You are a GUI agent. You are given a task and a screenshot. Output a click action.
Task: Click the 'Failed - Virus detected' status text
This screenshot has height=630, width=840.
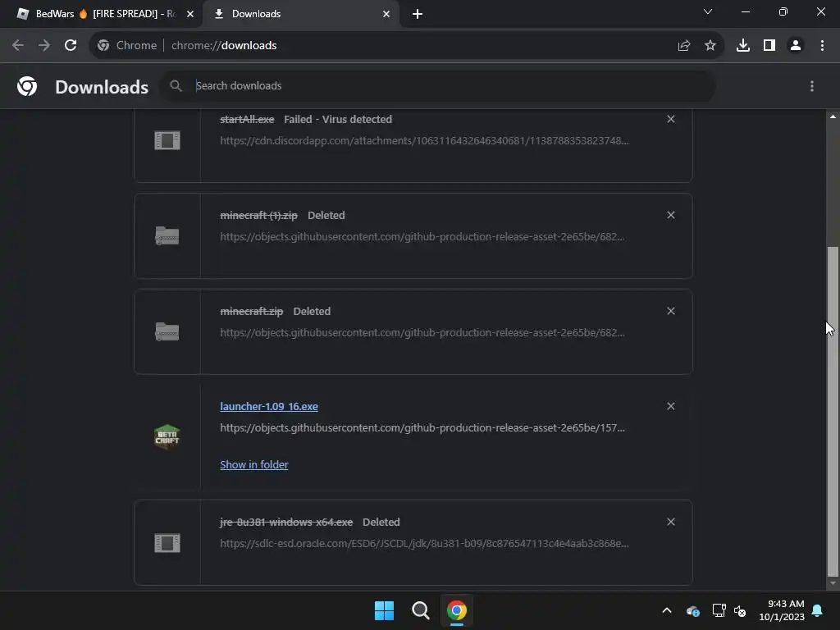338,120
